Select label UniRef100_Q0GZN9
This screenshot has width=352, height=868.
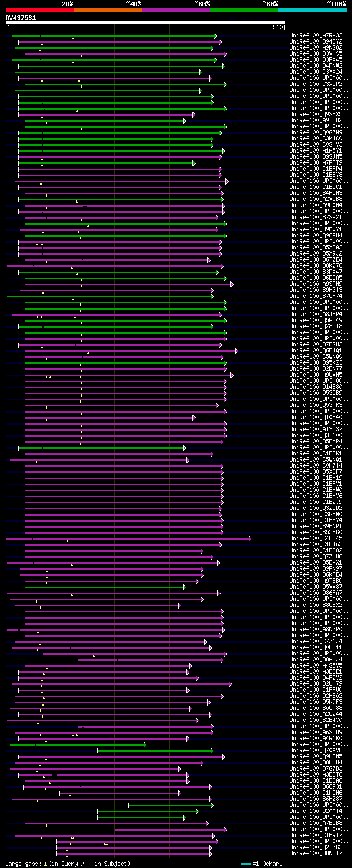pyautogui.click(x=316, y=133)
